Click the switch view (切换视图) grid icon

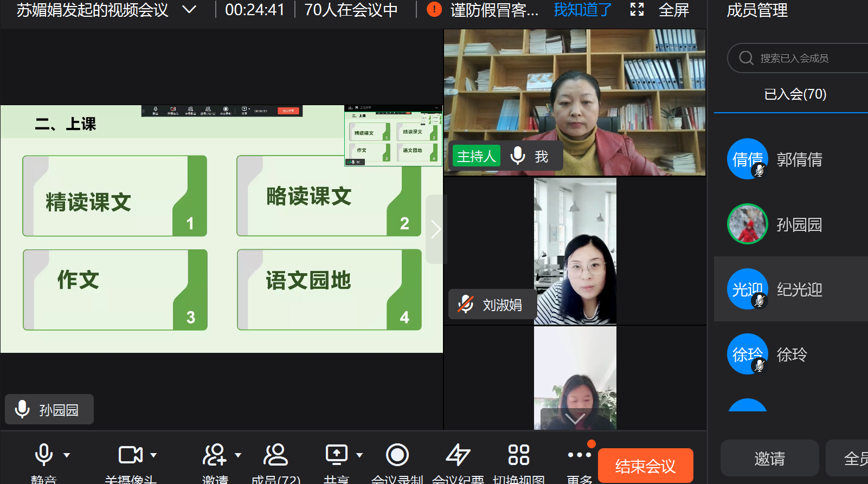(x=518, y=455)
